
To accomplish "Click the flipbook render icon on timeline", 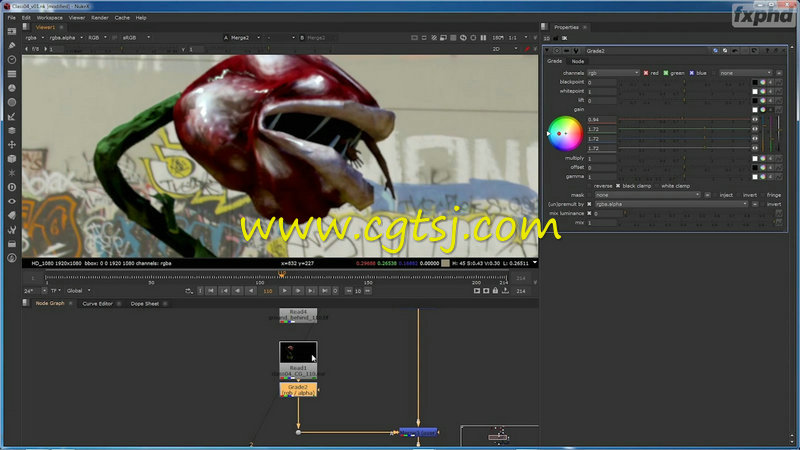I will point(477,291).
